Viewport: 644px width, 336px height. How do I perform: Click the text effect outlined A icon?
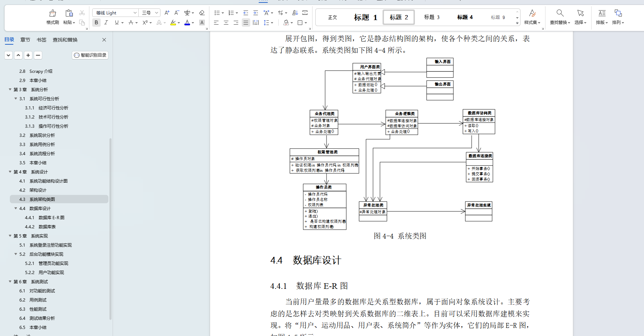pos(159,23)
